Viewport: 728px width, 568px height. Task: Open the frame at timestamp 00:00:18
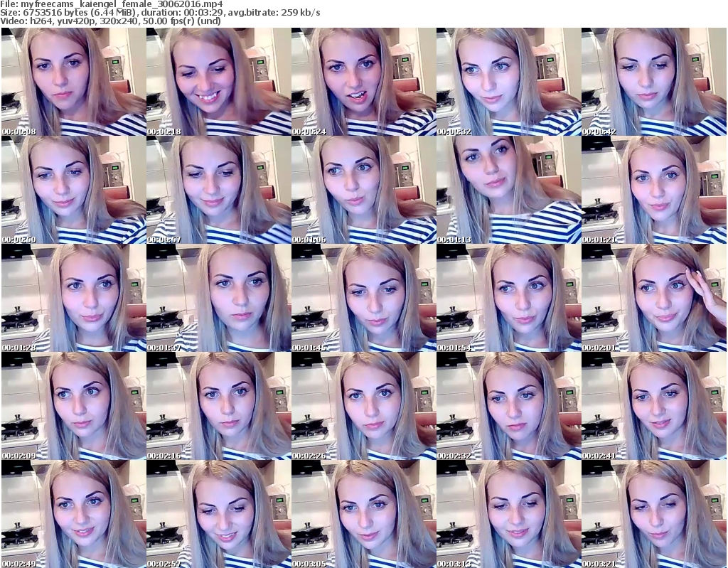tap(219, 82)
